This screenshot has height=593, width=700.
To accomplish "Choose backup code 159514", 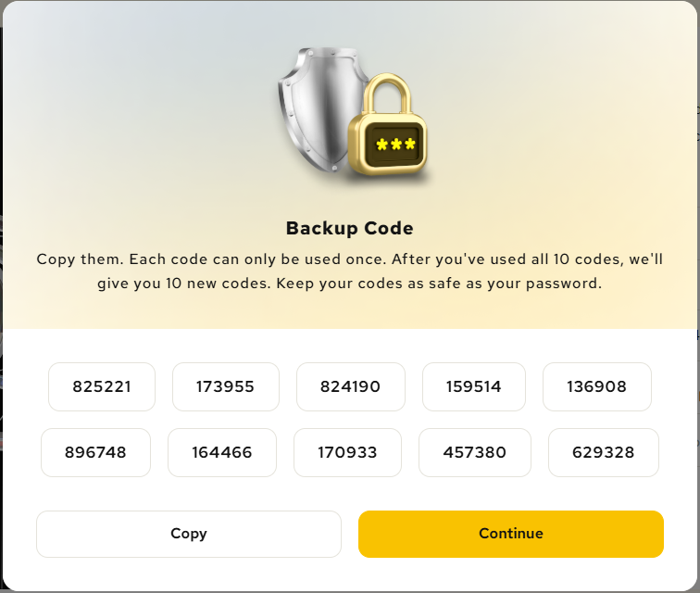I will [x=473, y=386].
